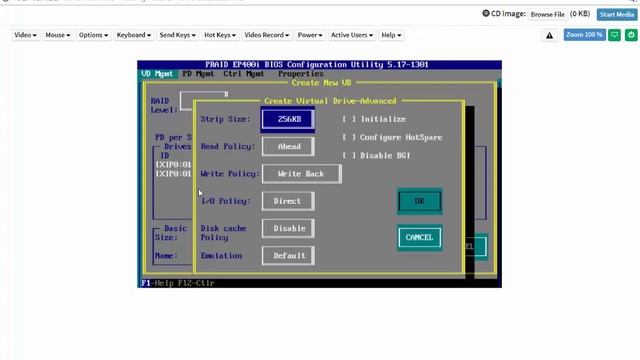Viewport: 640px width, 360px height.
Task: Select the Ahead Read Policy field
Action: [288, 147]
